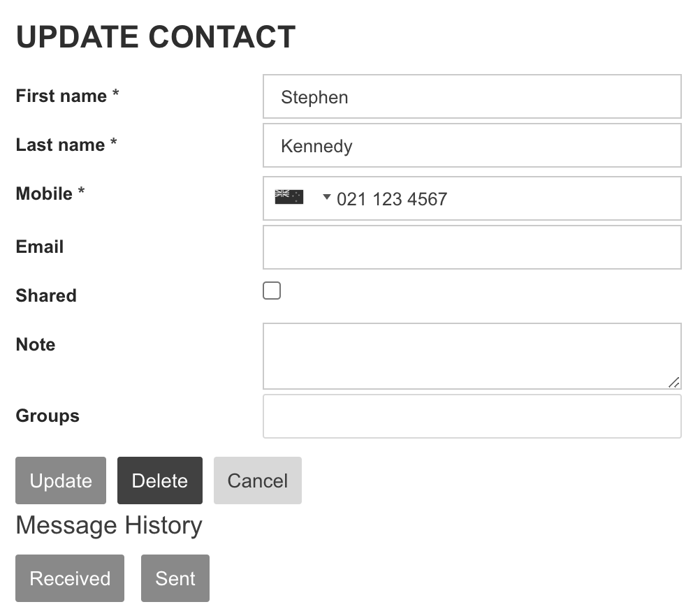Focus the First name field containing Stephen
The image size is (700, 609).
pyautogui.click(x=472, y=97)
